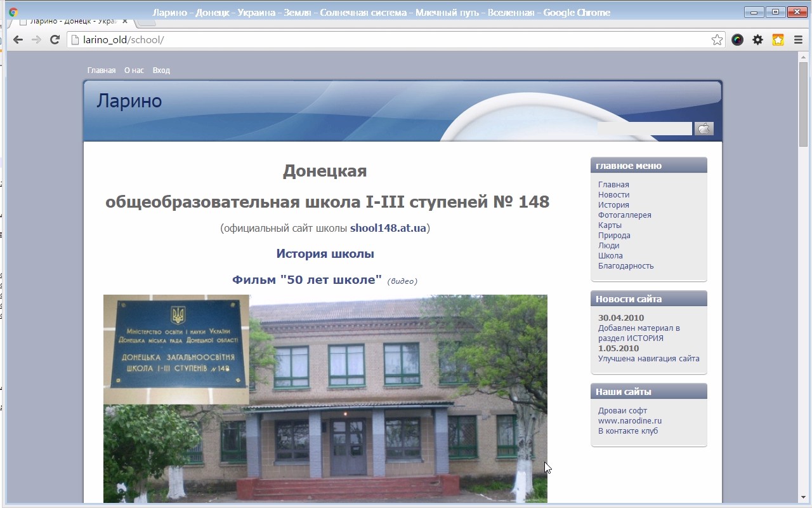The height and width of the screenshot is (508, 812).
Task: Click the page scrollbar up arrow
Action: coord(803,57)
